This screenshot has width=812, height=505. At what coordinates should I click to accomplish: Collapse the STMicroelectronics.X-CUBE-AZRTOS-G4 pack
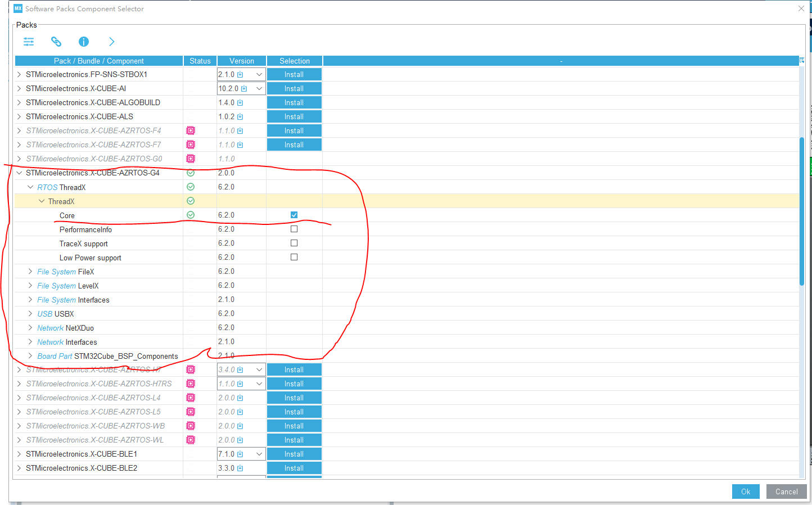(x=19, y=173)
